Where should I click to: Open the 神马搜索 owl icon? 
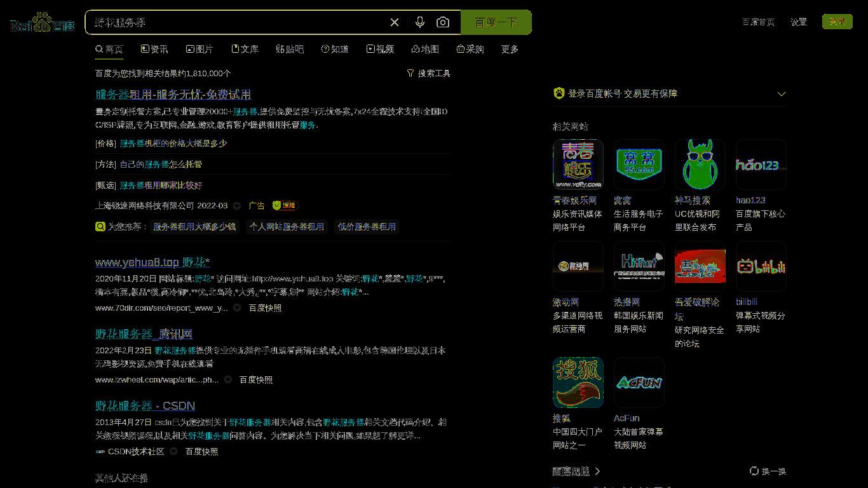pos(700,165)
